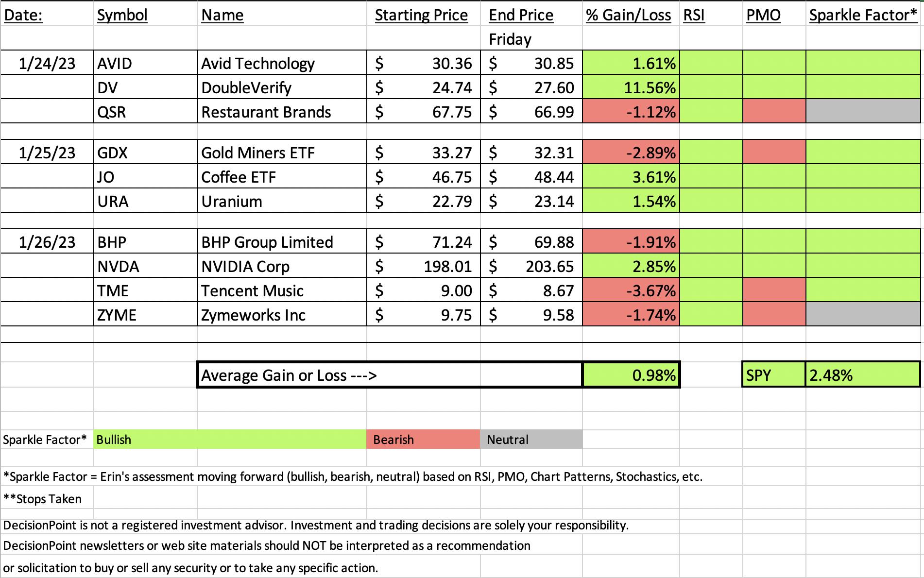Viewport: 924px width, 578px height.
Task: Select the End Price header cell
Action: coord(531,15)
